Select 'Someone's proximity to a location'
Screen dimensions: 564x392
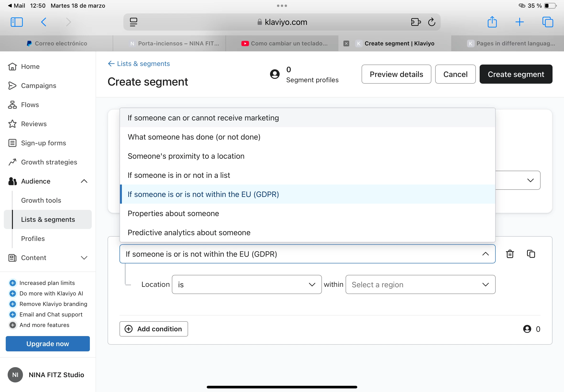[x=307, y=156]
